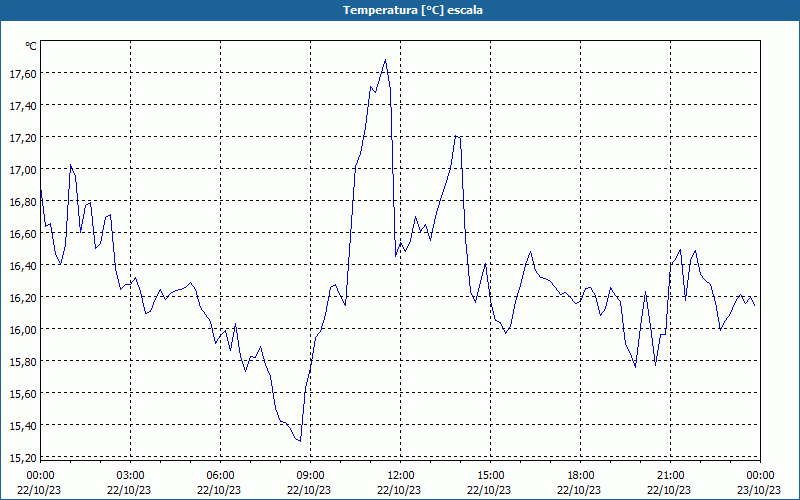Click the 17,60 y-axis label

23,74
